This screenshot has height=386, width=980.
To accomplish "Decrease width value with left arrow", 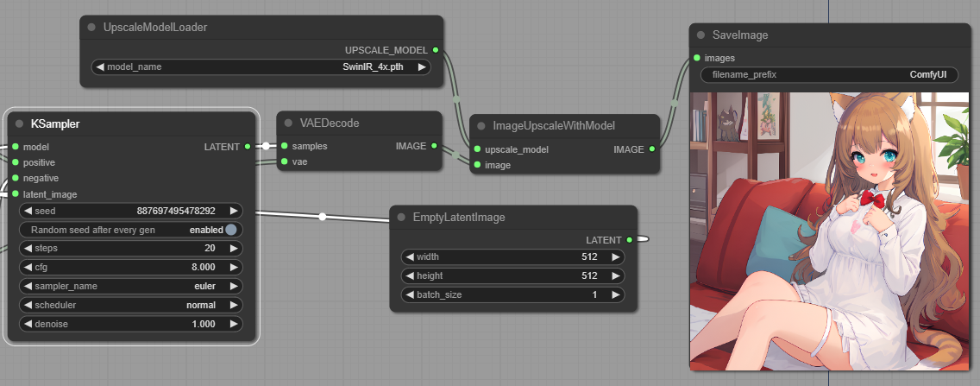I will (409, 257).
